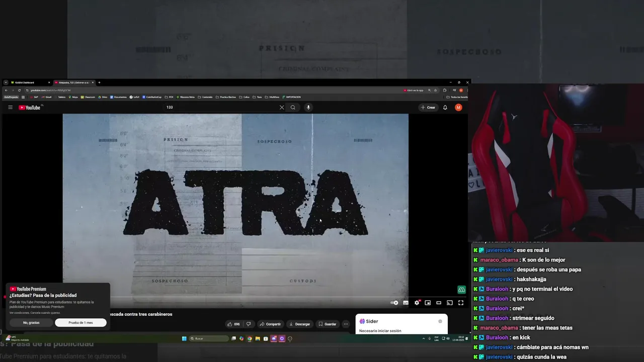Open the Gmail bookmark
644x362 pixels.
coord(47,97)
